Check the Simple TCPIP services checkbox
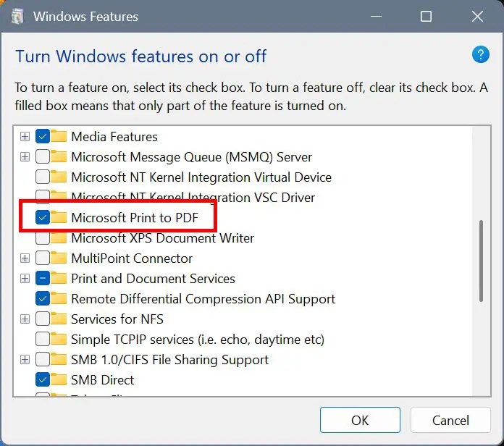 (43, 339)
